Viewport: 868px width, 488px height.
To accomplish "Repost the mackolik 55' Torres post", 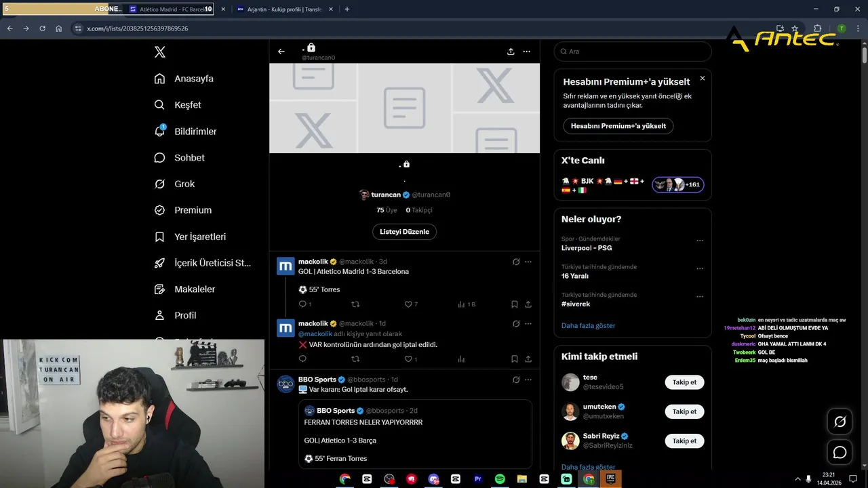I will point(355,304).
